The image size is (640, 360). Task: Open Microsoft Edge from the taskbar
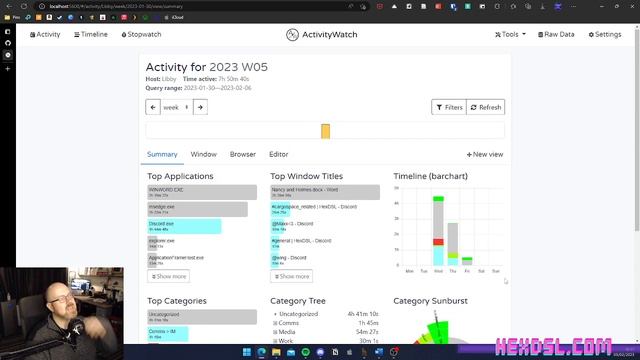tap(261, 352)
